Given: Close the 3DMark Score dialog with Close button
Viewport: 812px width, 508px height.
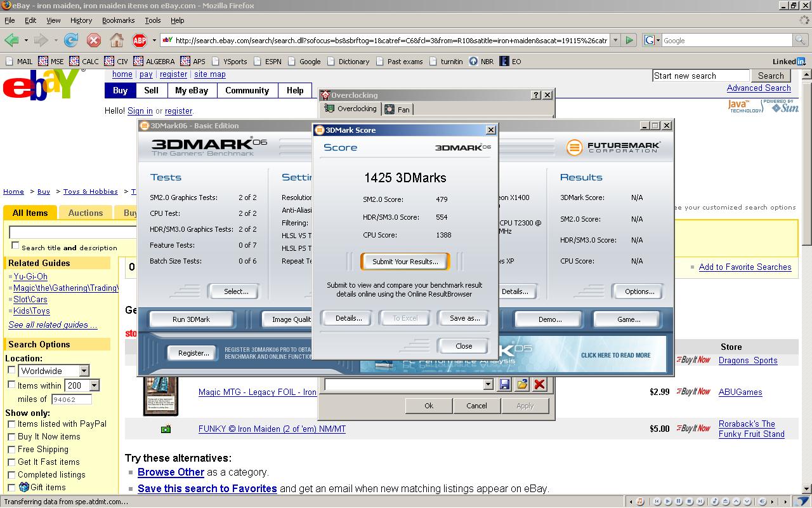Looking at the screenshot, I should point(464,346).
